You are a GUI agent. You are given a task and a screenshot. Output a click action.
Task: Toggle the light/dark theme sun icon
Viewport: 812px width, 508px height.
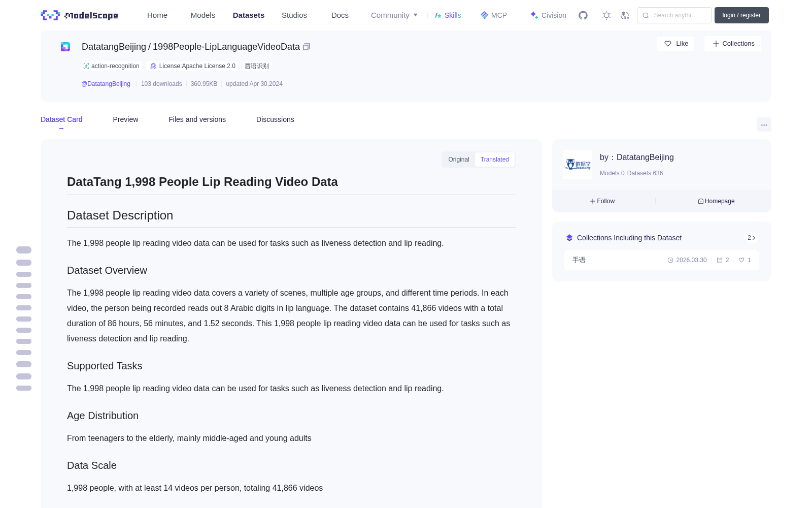pyautogui.click(x=606, y=15)
